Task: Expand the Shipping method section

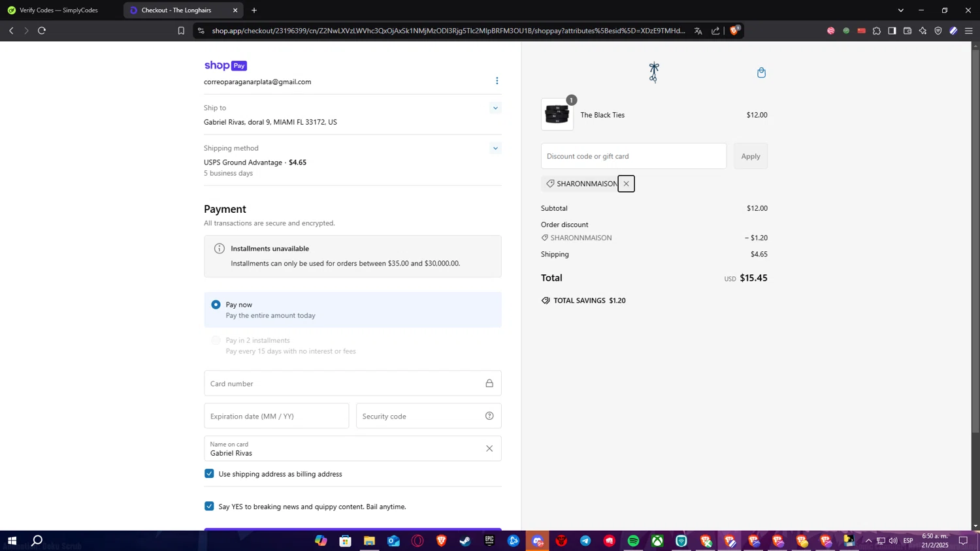Action: (495, 148)
